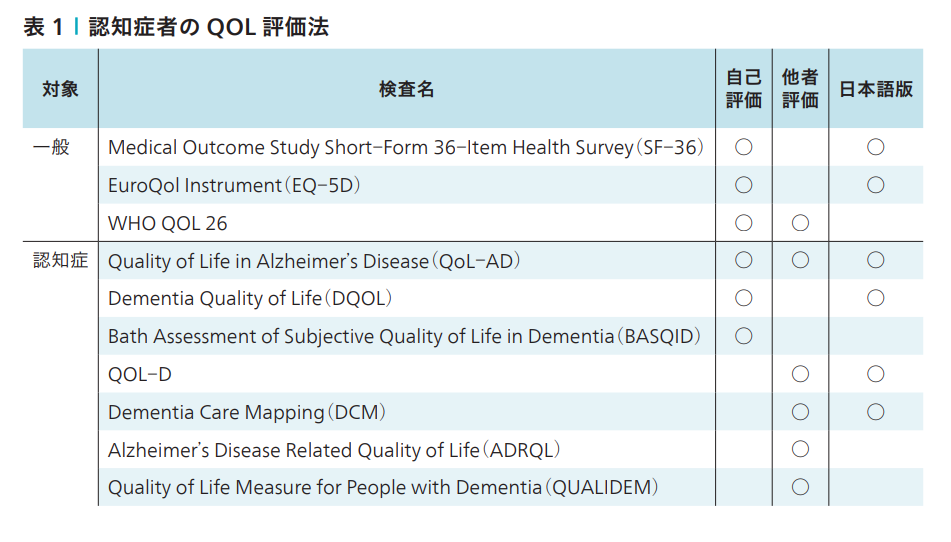Click the 自己評価 circle in the SF-36 row
Viewport: 951px width, 542px height.
pyautogui.click(x=743, y=147)
